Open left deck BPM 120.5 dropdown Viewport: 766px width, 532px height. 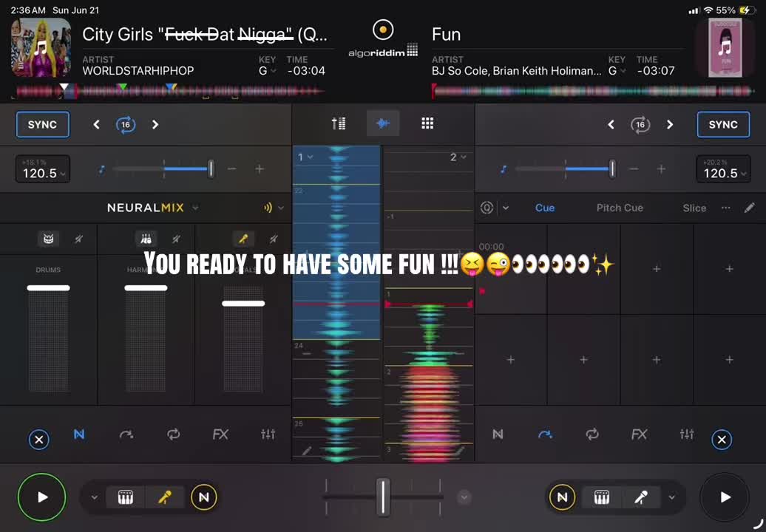click(x=43, y=169)
